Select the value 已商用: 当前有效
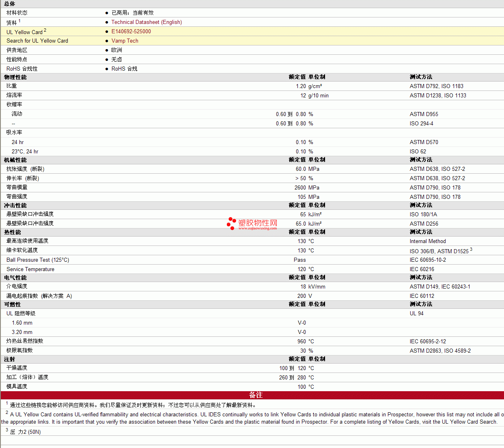The height and width of the screenshot is (448, 504). tap(133, 13)
